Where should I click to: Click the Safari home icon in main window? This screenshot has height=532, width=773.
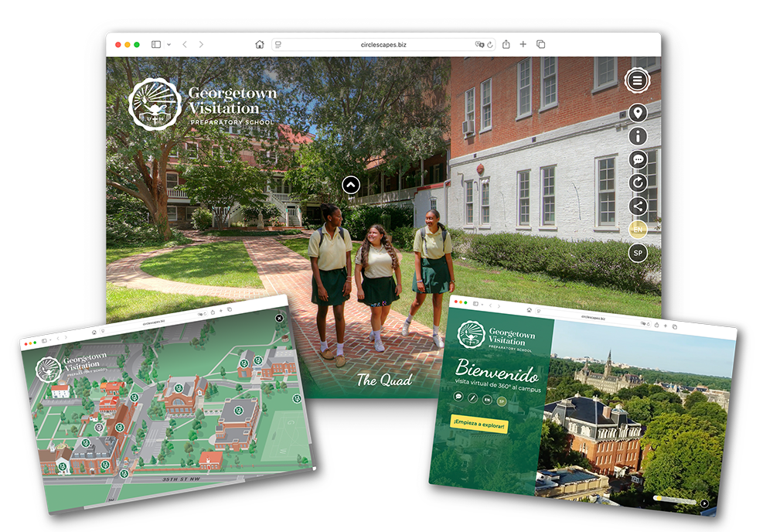pyautogui.click(x=260, y=45)
